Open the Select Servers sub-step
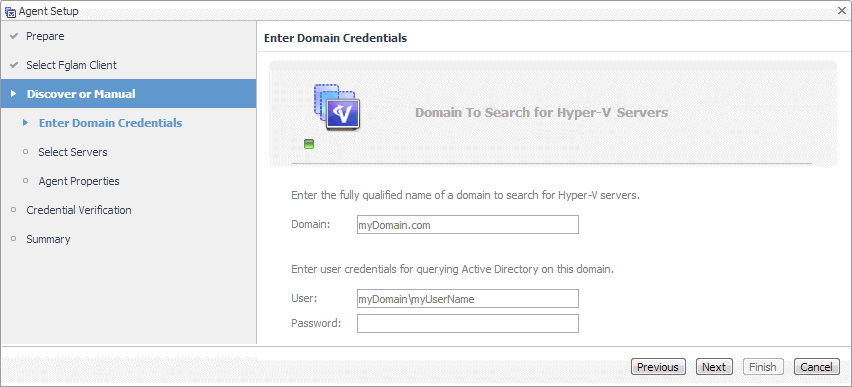 coord(73,152)
